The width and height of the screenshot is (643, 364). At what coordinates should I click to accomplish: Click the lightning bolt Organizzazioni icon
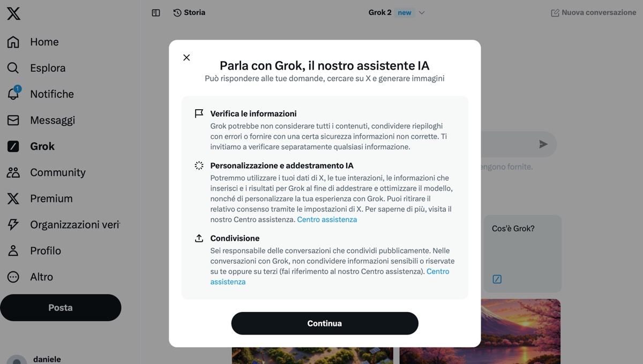[x=13, y=225]
